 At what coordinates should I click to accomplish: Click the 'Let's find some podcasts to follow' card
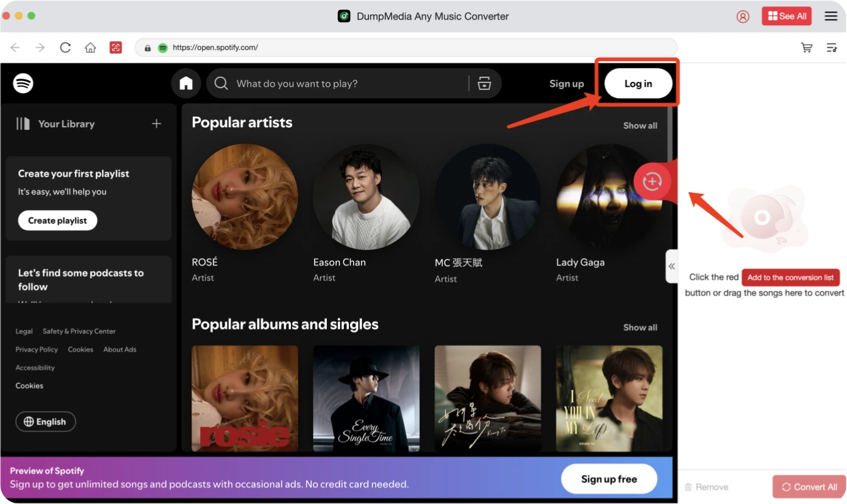point(89,280)
